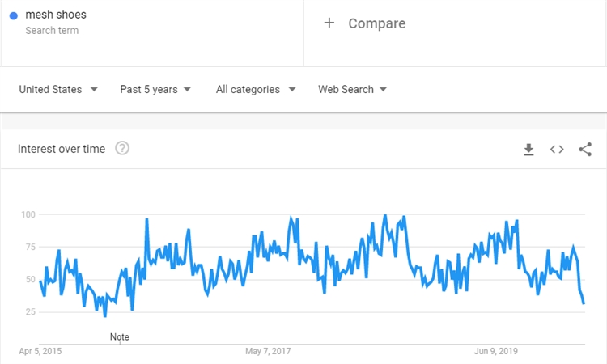The image size is (607, 364).
Task: Select the May 7, 2017 date label
Action: click(267, 351)
